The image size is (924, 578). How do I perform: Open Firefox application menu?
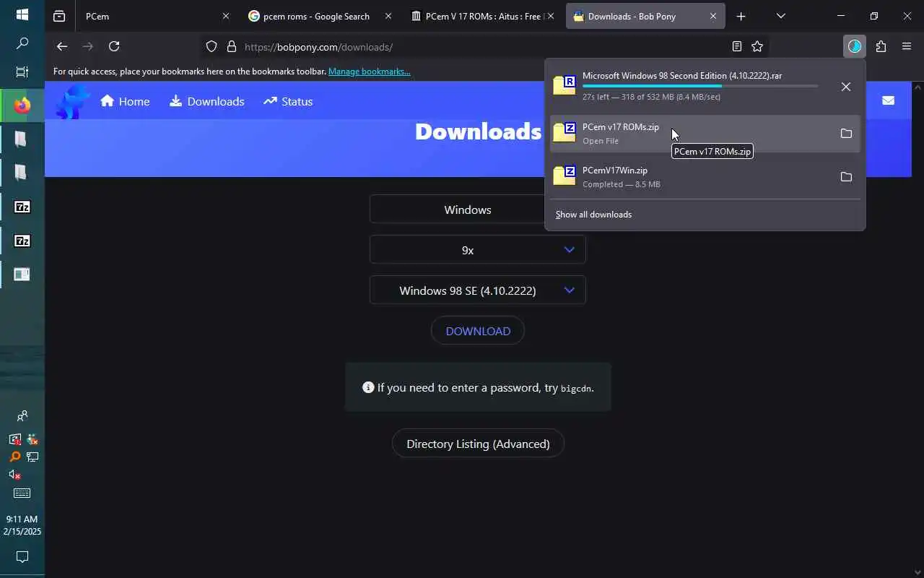(907, 46)
